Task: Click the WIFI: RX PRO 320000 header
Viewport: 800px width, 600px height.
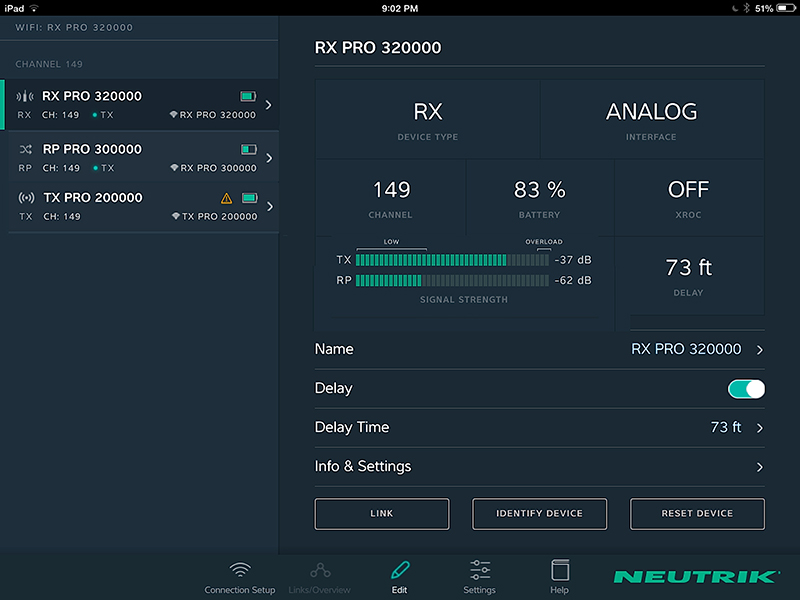Action: 74,28
